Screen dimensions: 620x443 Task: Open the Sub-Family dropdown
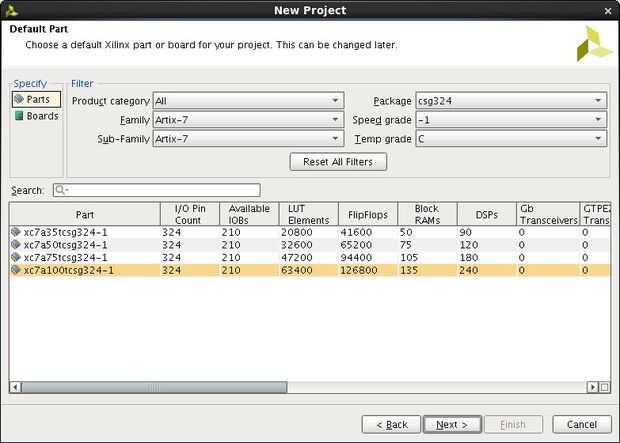coord(248,139)
